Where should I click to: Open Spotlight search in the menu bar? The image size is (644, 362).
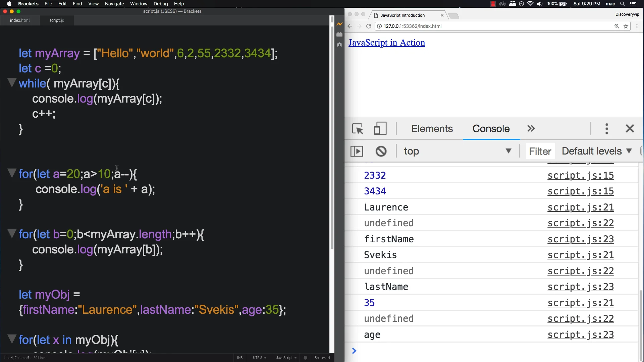coord(623,4)
